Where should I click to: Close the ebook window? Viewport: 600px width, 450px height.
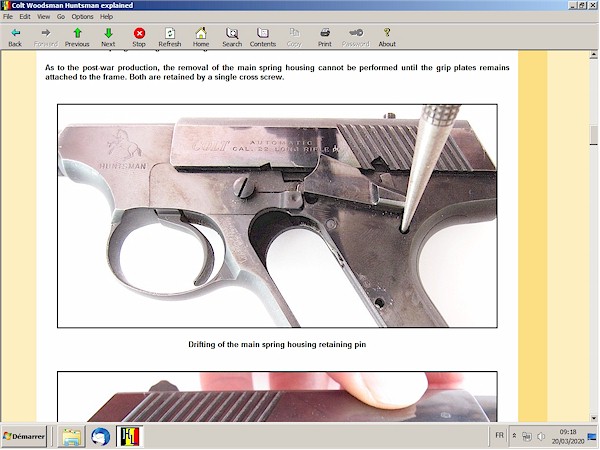592,5
